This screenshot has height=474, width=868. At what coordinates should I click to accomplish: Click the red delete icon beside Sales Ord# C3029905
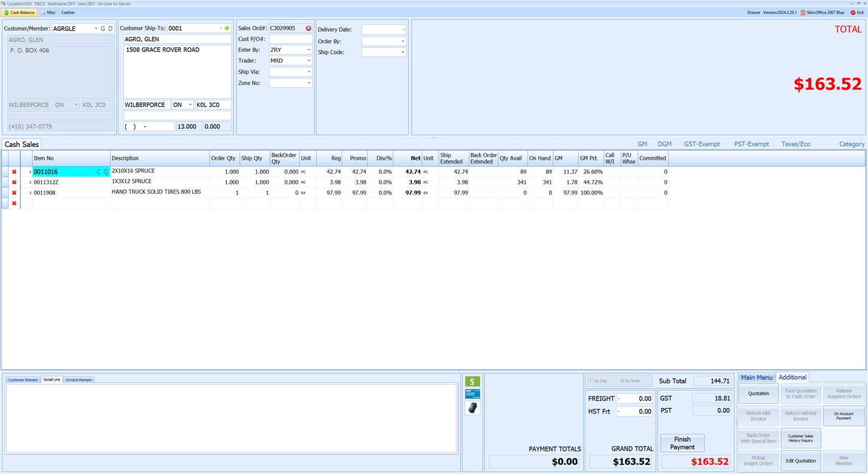pos(308,28)
